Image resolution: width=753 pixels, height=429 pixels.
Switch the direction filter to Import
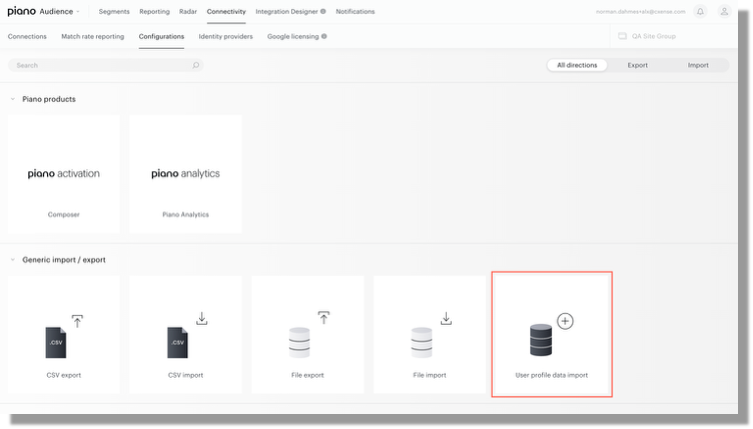click(698, 65)
